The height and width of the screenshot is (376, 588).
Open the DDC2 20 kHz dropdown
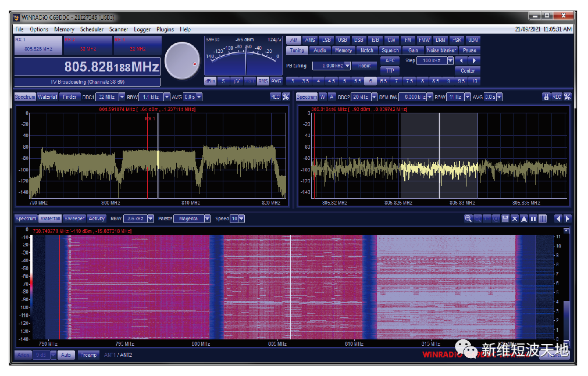[374, 97]
